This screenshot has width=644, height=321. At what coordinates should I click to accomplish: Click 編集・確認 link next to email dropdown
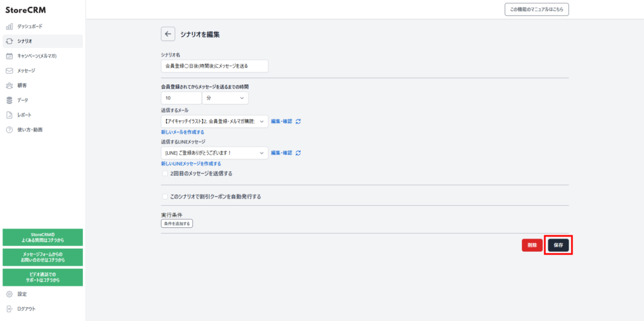pos(281,121)
